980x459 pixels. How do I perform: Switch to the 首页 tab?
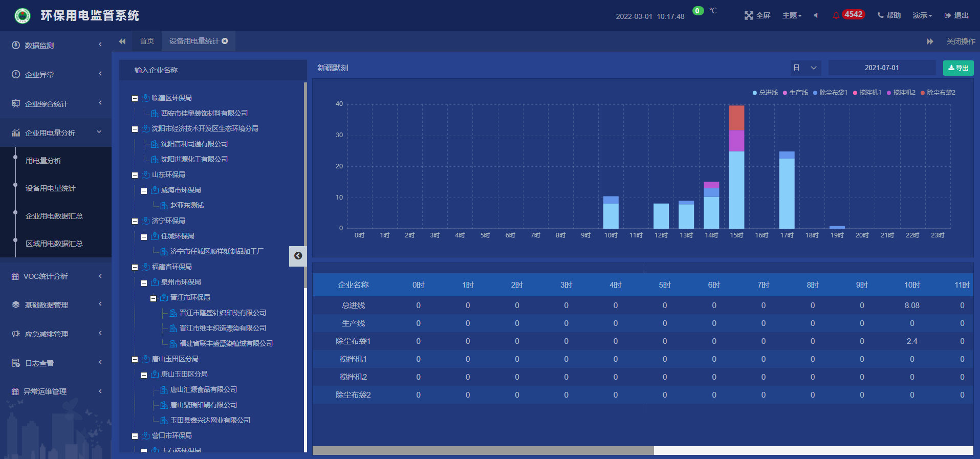point(147,41)
